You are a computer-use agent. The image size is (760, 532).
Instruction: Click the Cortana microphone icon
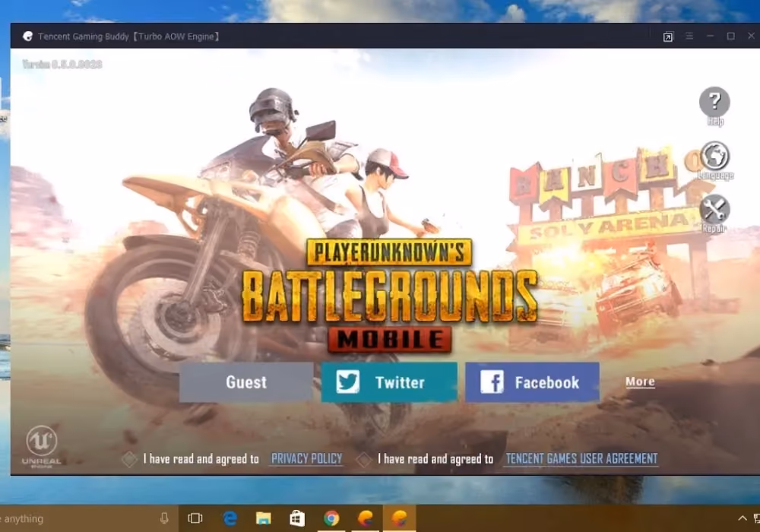(164, 519)
